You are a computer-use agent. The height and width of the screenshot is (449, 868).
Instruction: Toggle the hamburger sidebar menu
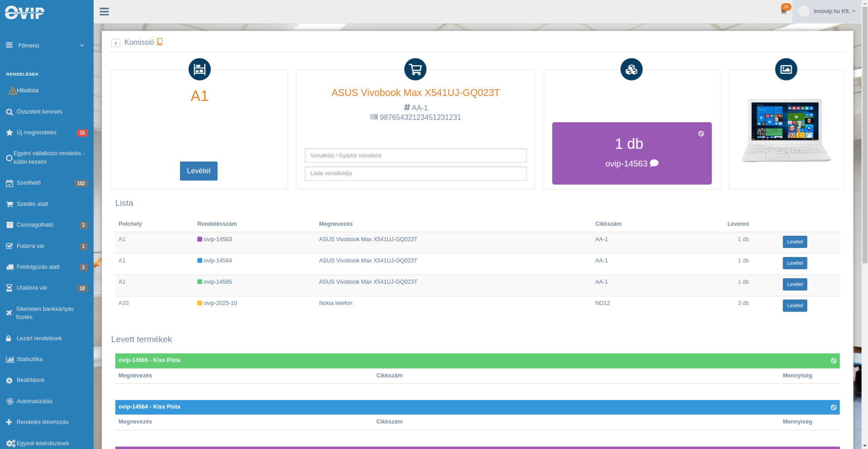tap(104, 12)
